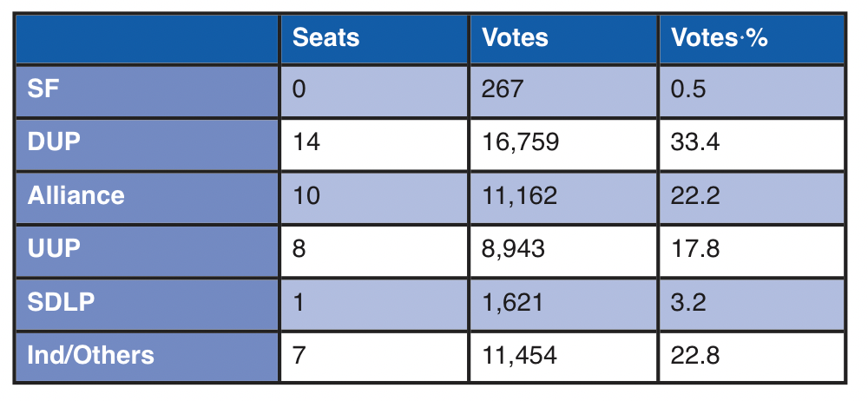Viewport: 868px width, 401px height.
Task: Select the Alliance row label
Action: (x=76, y=195)
